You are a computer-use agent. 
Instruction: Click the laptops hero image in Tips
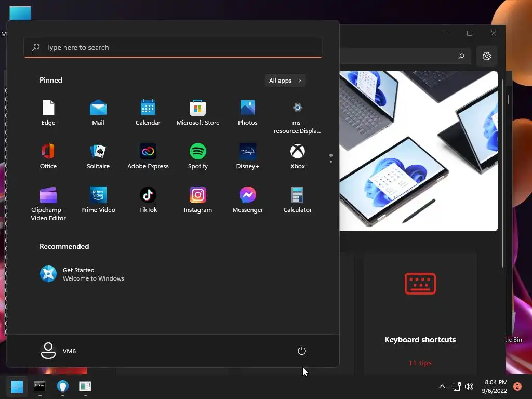(x=418, y=151)
